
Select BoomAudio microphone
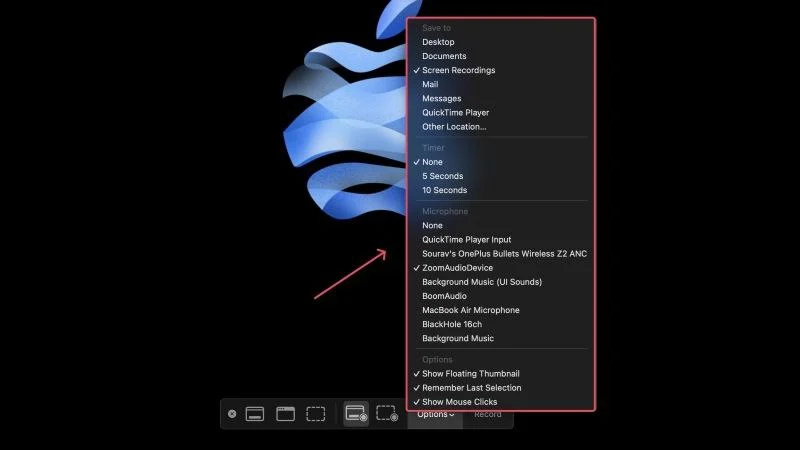tap(444, 296)
